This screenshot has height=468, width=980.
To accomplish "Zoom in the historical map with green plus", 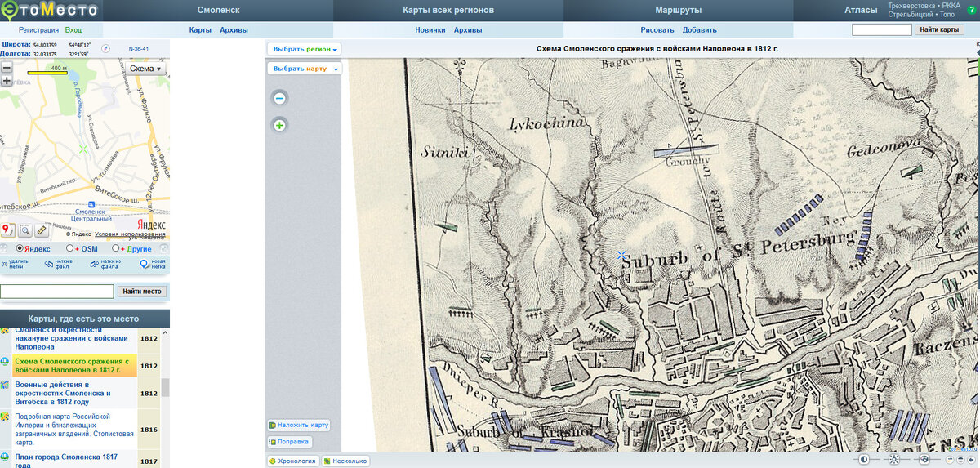I will (x=279, y=126).
